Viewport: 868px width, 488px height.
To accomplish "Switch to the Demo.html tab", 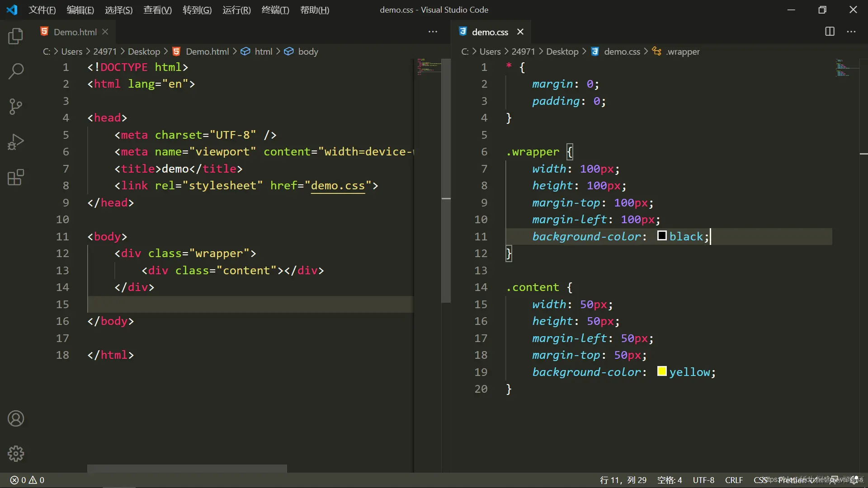I will click(75, 32).
